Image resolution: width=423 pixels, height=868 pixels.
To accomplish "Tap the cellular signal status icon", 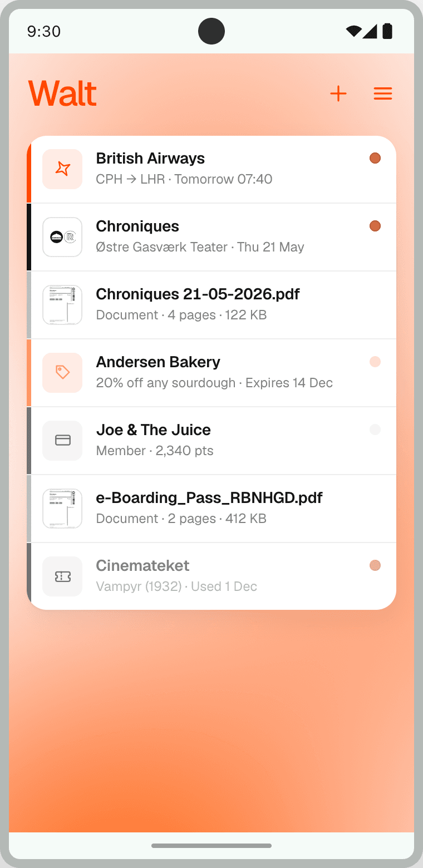I will pyautogui.click(x=370, y=31).
